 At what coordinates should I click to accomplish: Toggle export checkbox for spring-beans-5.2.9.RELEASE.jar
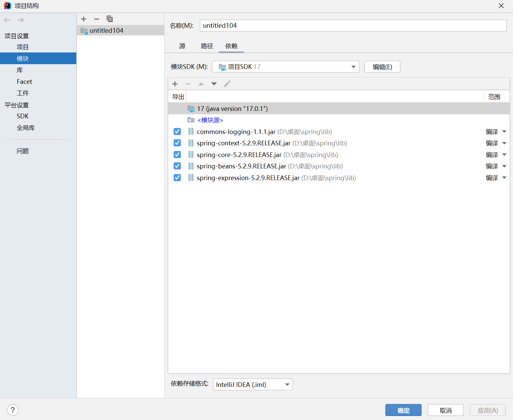(177, 166)
